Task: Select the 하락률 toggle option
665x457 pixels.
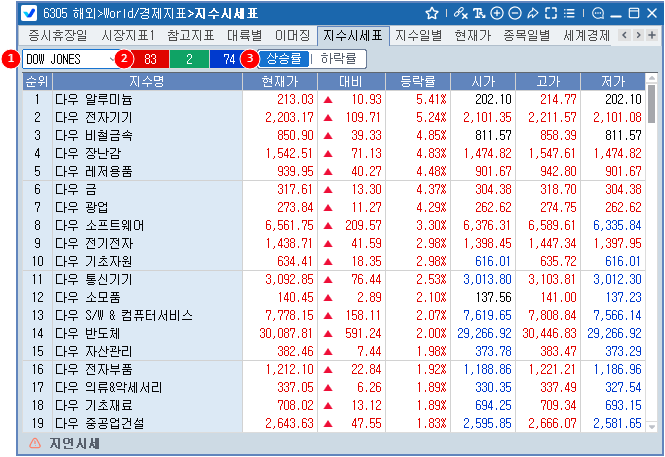Action: pyautogui.click(x=338, y=58)
